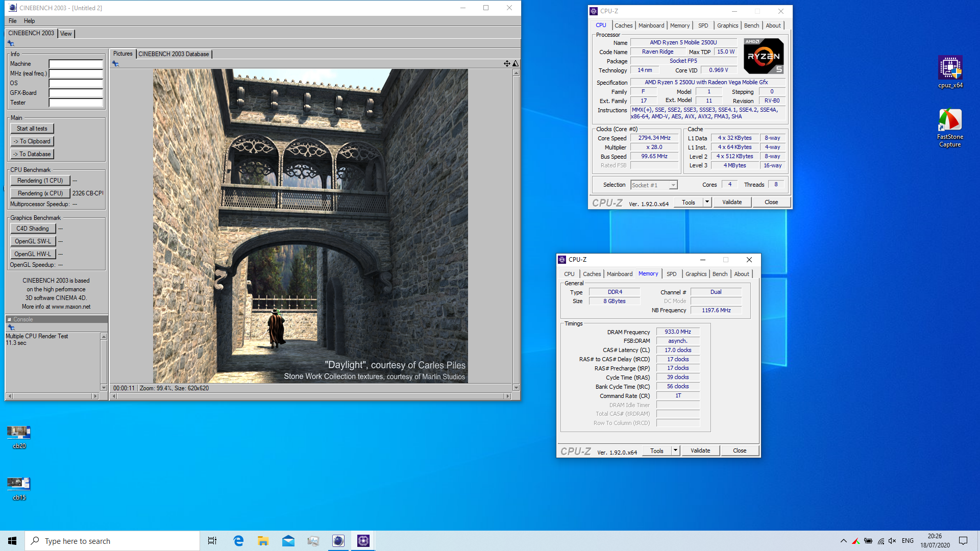
Task: Click the triangle icon above the render view
Action: point(516,64)
